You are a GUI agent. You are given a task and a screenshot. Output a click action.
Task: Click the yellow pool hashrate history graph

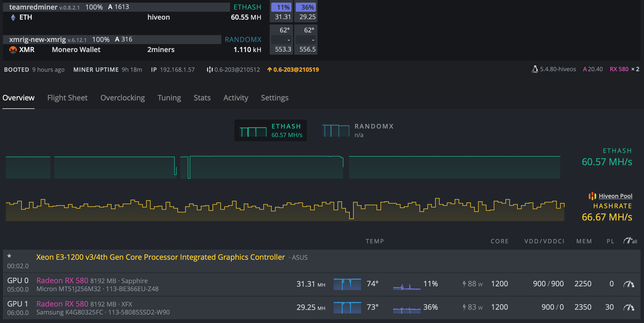click(x=285, y=209)
